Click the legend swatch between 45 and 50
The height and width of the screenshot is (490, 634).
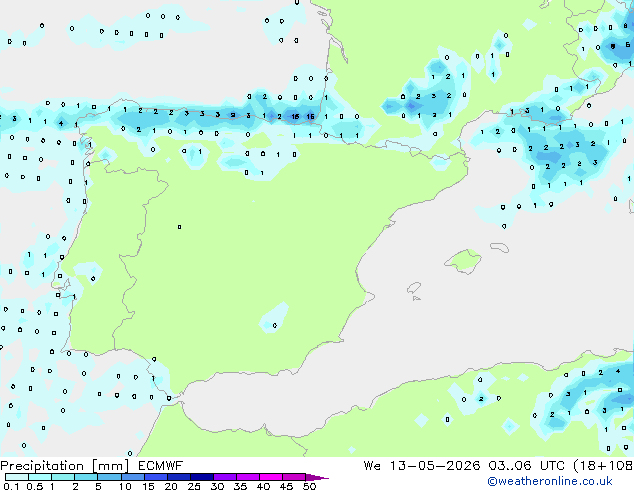(293, 477)
